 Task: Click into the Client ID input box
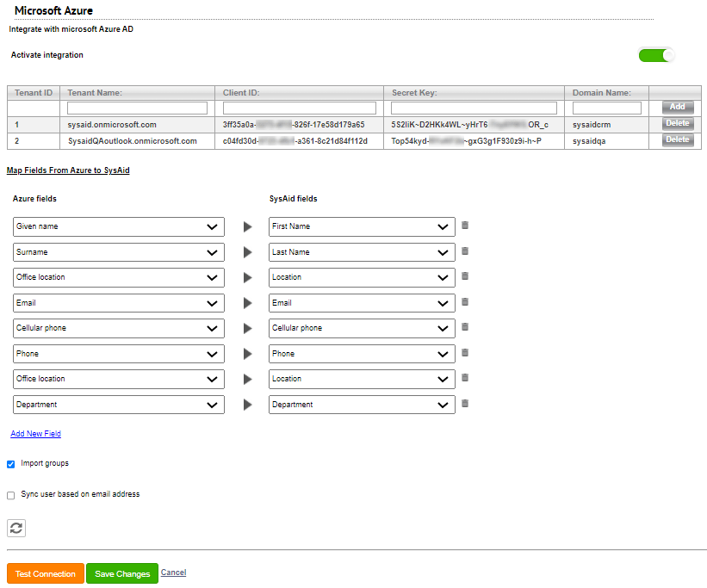300,108
